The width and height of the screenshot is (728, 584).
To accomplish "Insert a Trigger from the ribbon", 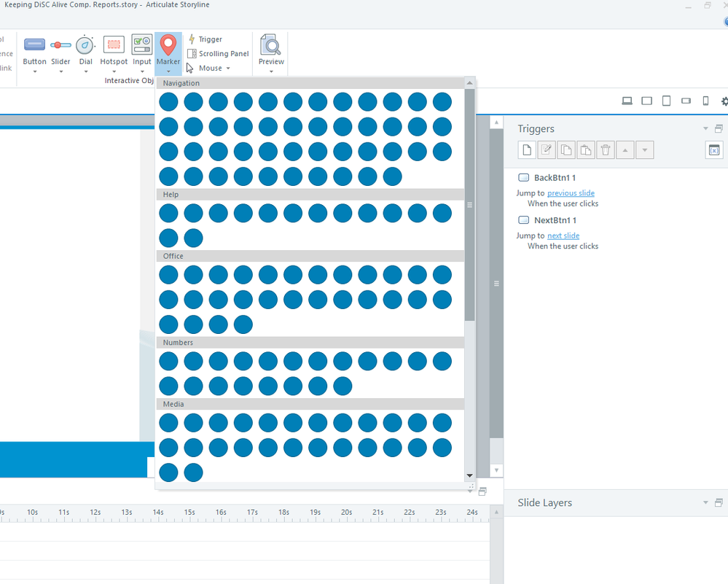I will (x=206, y=39).
